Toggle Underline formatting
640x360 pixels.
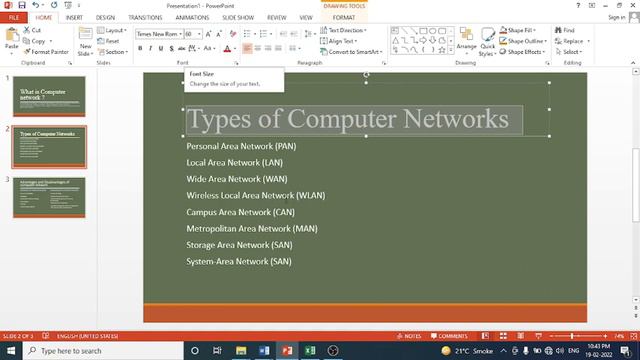tap(161, 49)
